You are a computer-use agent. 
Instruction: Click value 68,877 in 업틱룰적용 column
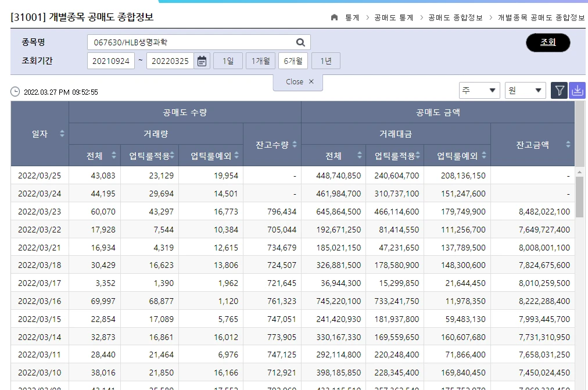click(x=162, y=301)
